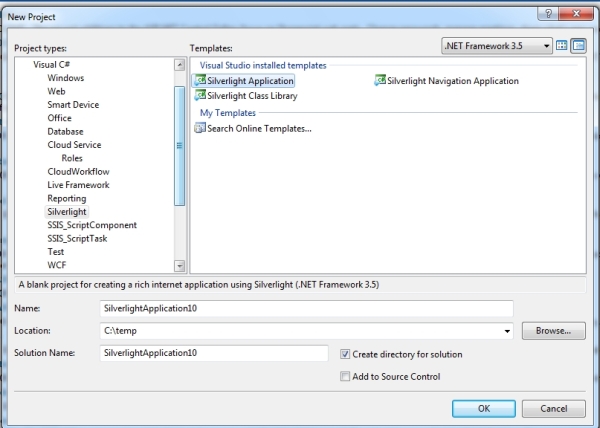Click the Silverlight Navigation Application label text

click(453, 81)
